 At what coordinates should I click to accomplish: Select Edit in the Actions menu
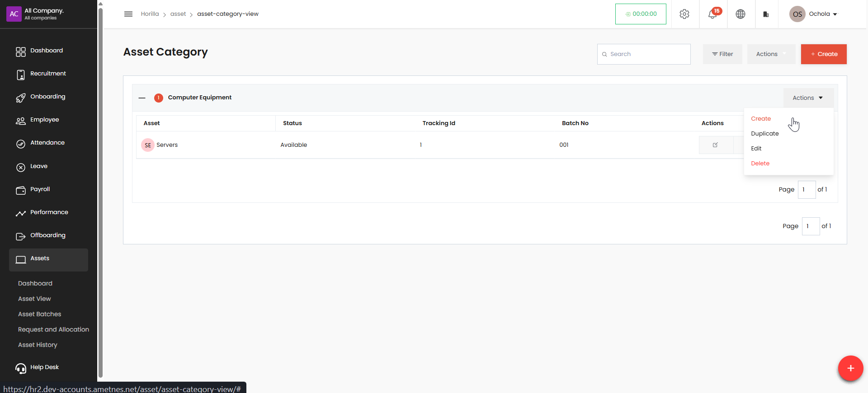[x=756, y=149]
